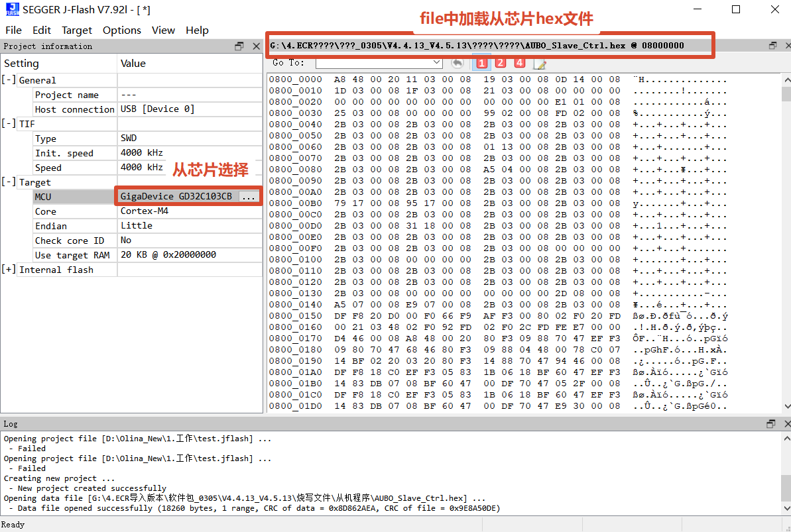Click the MCU browse '...' button

[249, 196]
